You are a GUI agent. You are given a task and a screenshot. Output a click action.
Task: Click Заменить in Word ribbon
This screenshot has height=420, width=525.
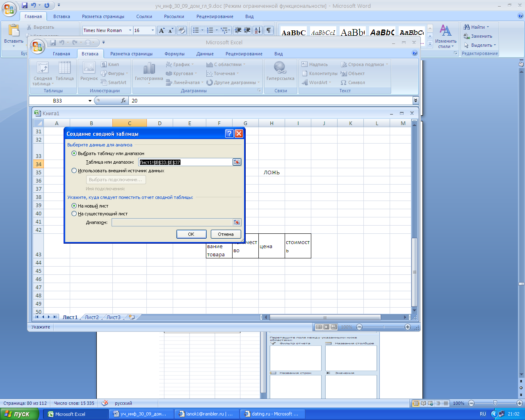coord(478,36)
